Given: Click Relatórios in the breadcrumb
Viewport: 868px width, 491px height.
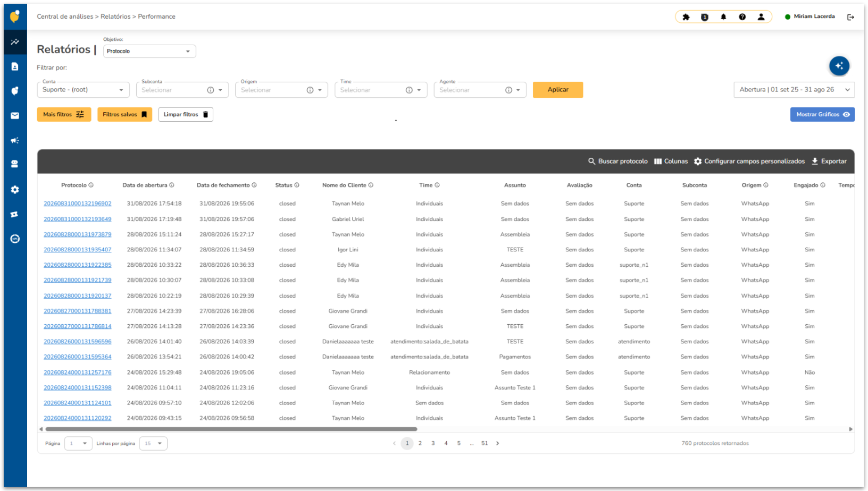Looking at the screenshot, I should pos(115,16).
